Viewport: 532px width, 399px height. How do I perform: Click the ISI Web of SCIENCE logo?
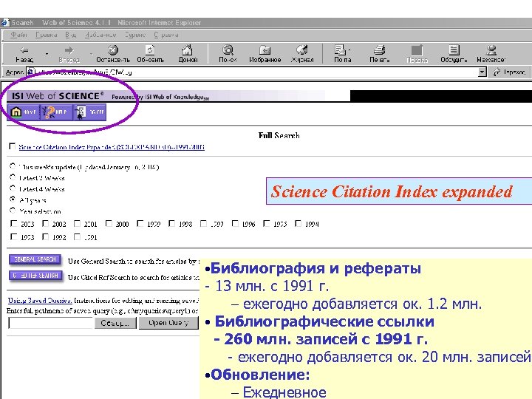point(58,96)
